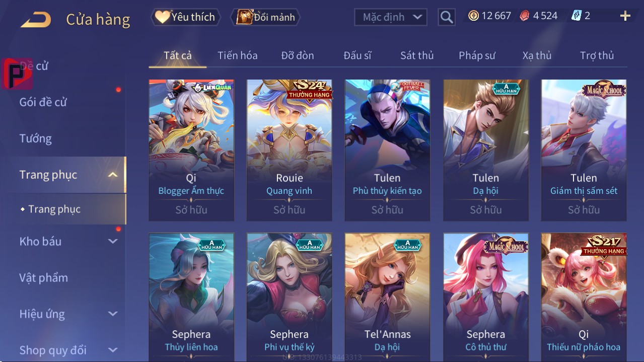
Task: Open Gói đề cử in sidebar
Action: tap(43, 102)
